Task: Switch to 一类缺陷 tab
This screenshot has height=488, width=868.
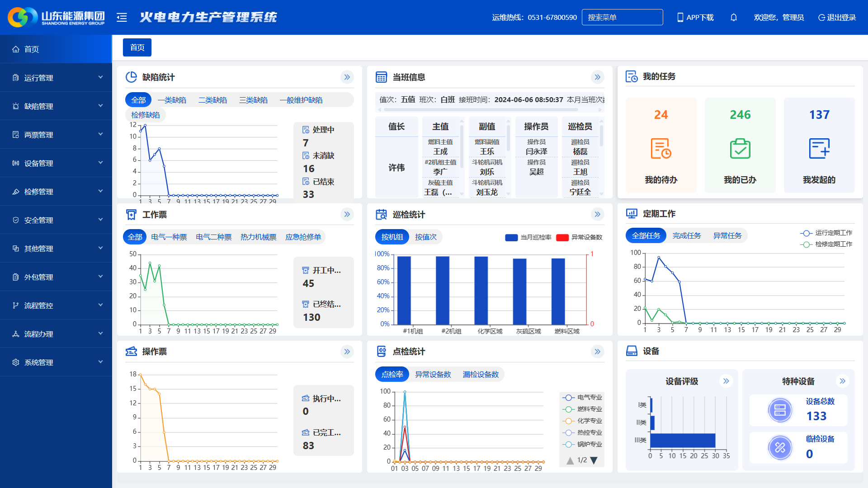Action: pos(172,100)
